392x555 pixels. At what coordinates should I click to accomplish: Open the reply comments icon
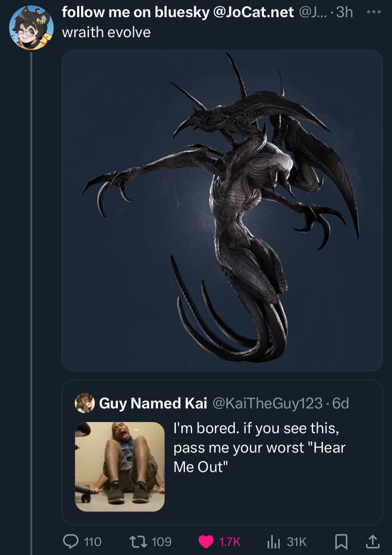coord(70,541)
